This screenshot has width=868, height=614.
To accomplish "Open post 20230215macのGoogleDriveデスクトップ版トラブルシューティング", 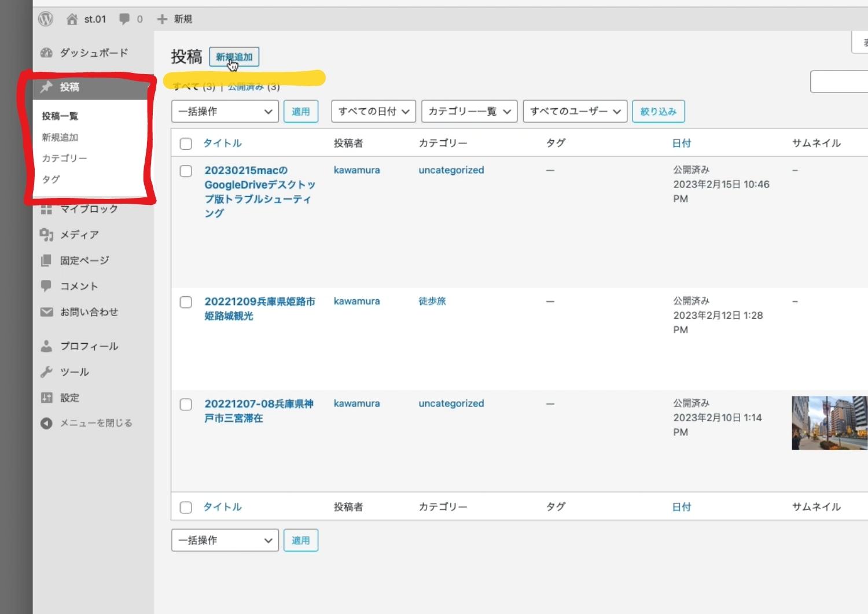I will tap(260, 192).
